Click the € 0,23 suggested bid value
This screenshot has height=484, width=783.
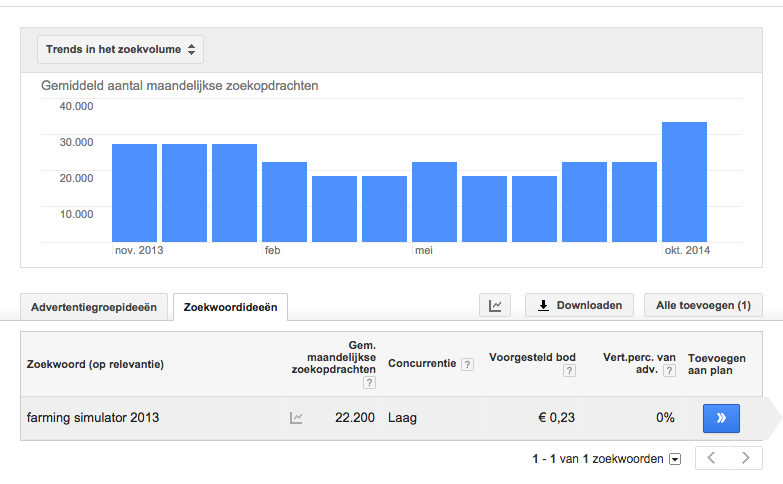coord(556,418)
